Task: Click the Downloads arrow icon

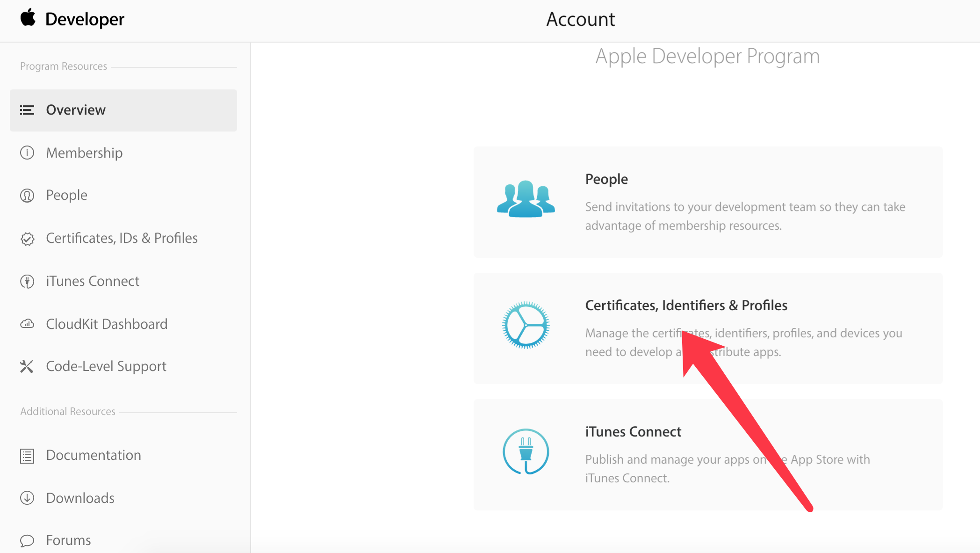Action: [27, 498]
